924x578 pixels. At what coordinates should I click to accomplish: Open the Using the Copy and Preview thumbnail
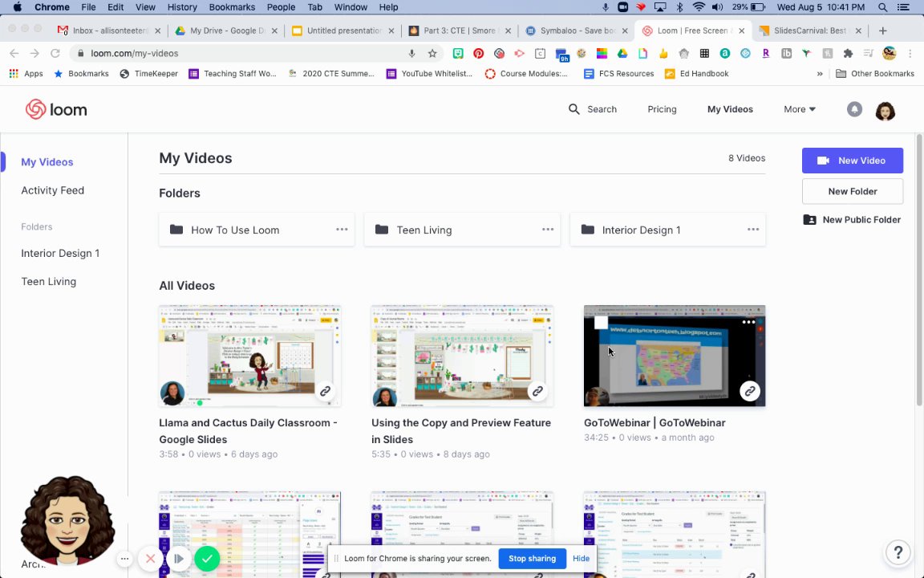pos(462,356)
